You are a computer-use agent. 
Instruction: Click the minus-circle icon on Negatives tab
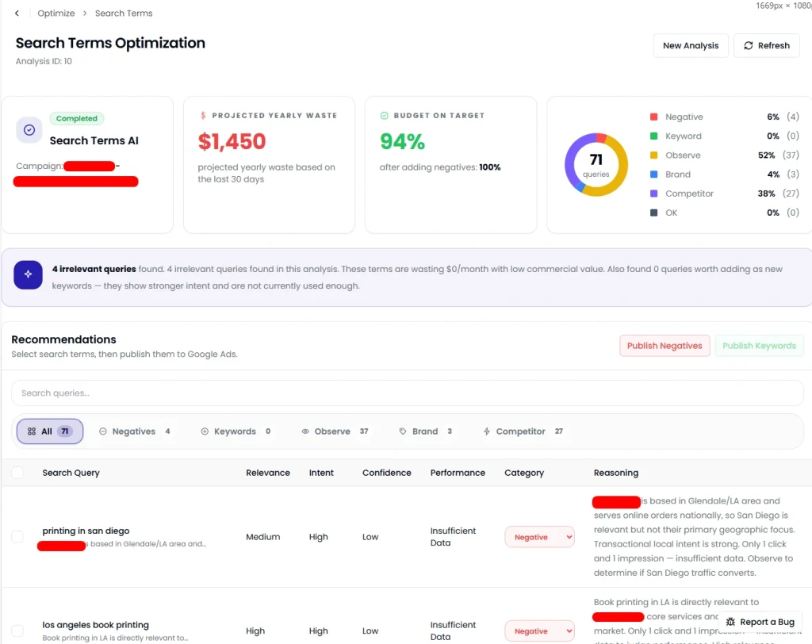(102, 431)
